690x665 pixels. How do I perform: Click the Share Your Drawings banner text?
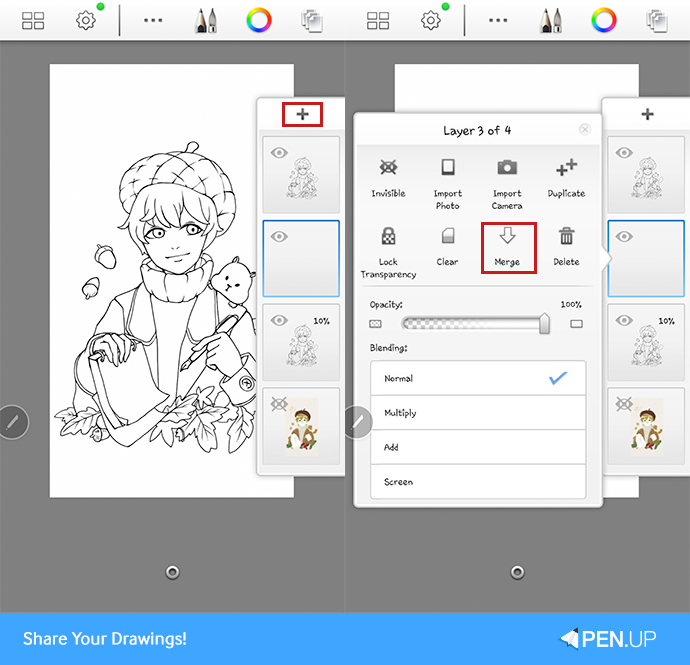click(x=105, y=639)
